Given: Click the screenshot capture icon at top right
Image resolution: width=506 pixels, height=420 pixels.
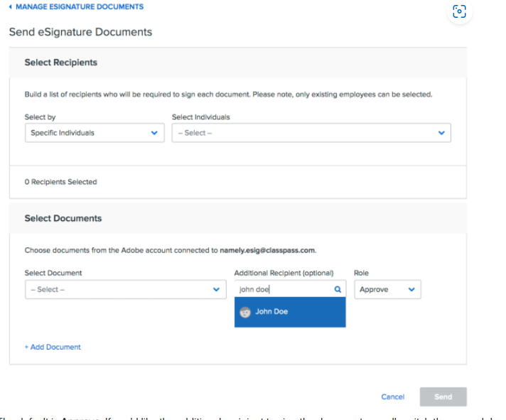Looking at the screenshot, I should tap(459, 11).
